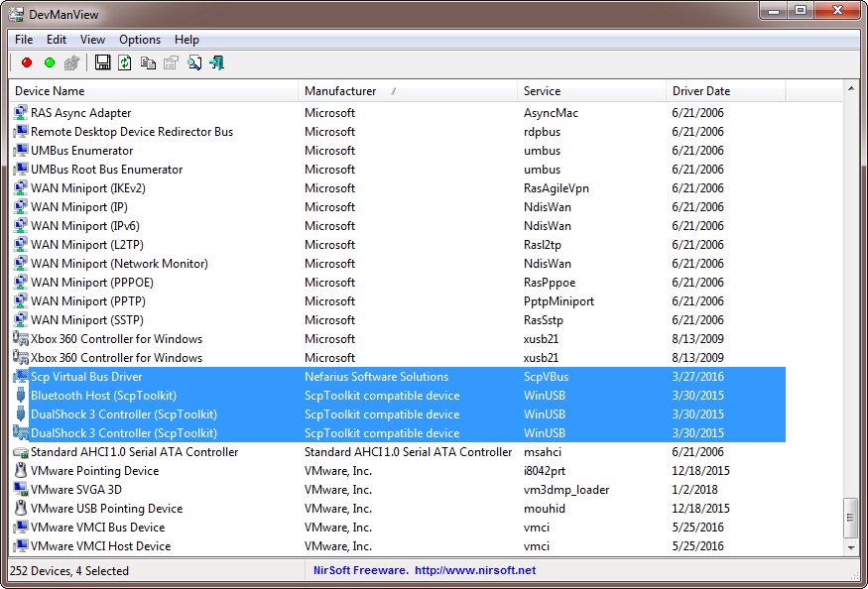
Task: Click the Rasl2tp service cell
Action: [x=543, y=245]
